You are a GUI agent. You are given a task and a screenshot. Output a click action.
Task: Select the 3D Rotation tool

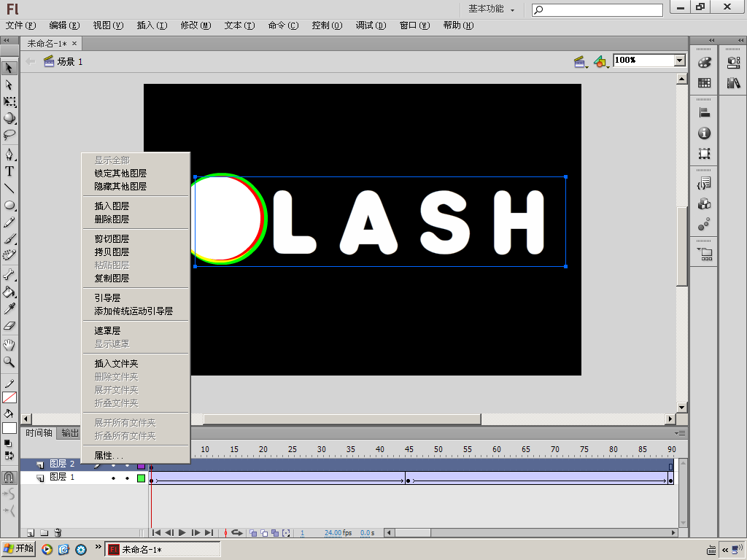[x=9, y=118]
